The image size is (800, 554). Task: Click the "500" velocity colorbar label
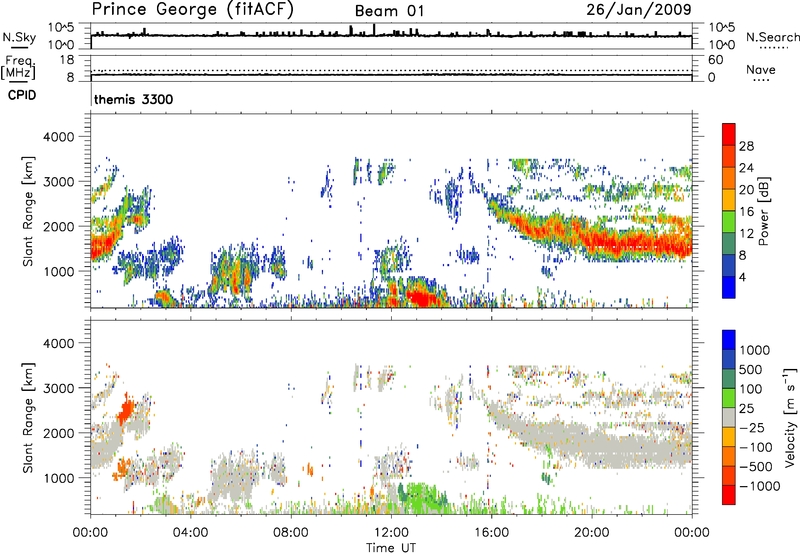(x=751, y=370)
